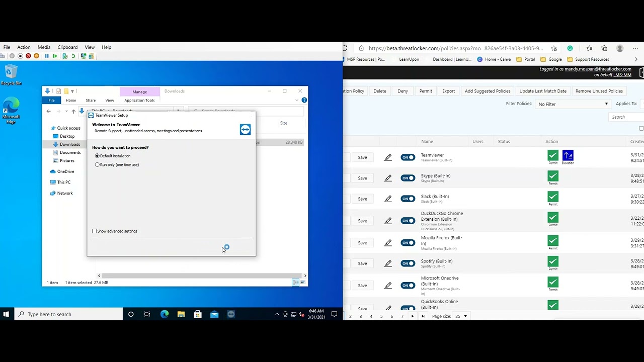Click the red Shut Down icon in VM toolbar

(28, 56)
